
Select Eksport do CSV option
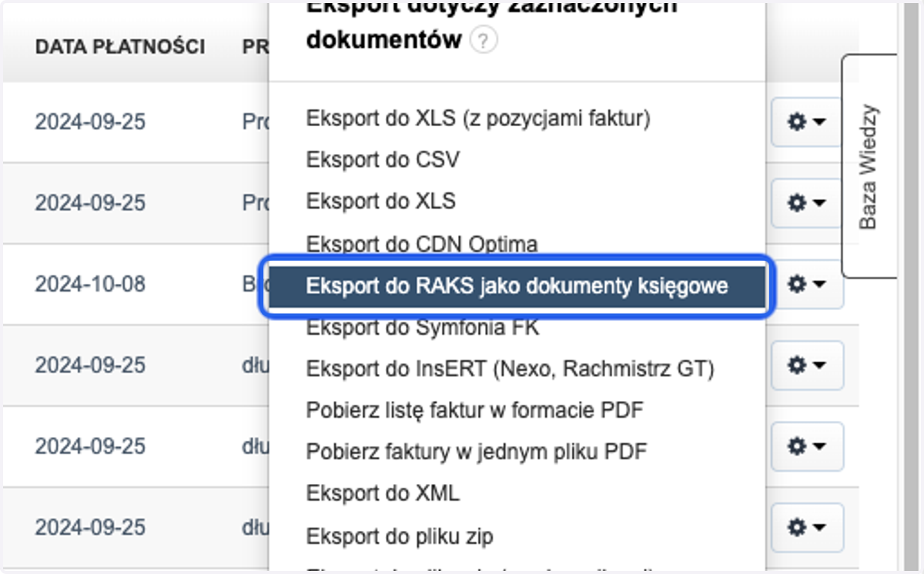click(383, 160)
